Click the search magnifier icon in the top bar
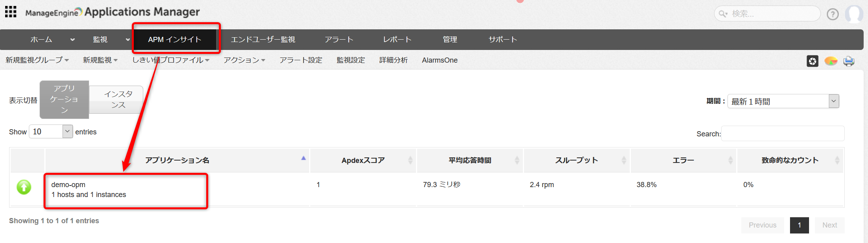 pos(723,14)
